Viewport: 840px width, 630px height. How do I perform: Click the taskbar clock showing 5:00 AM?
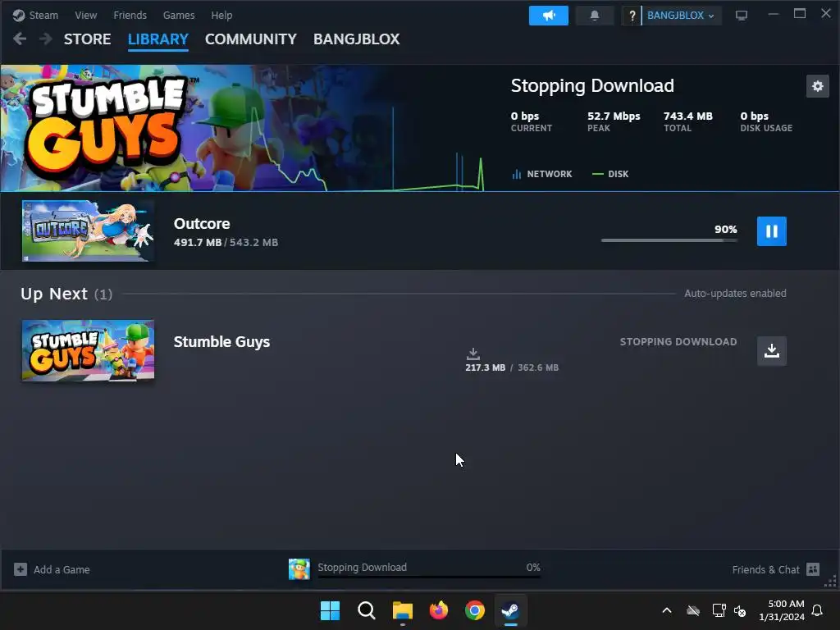(x=782, y=610)
